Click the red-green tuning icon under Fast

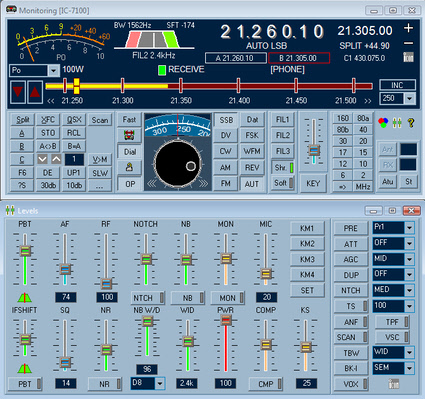(129, 135)
